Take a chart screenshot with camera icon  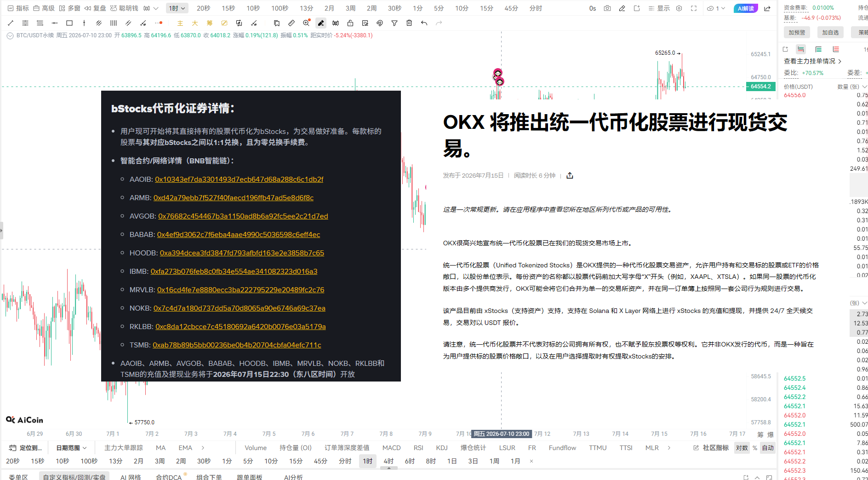pos(607,8)
